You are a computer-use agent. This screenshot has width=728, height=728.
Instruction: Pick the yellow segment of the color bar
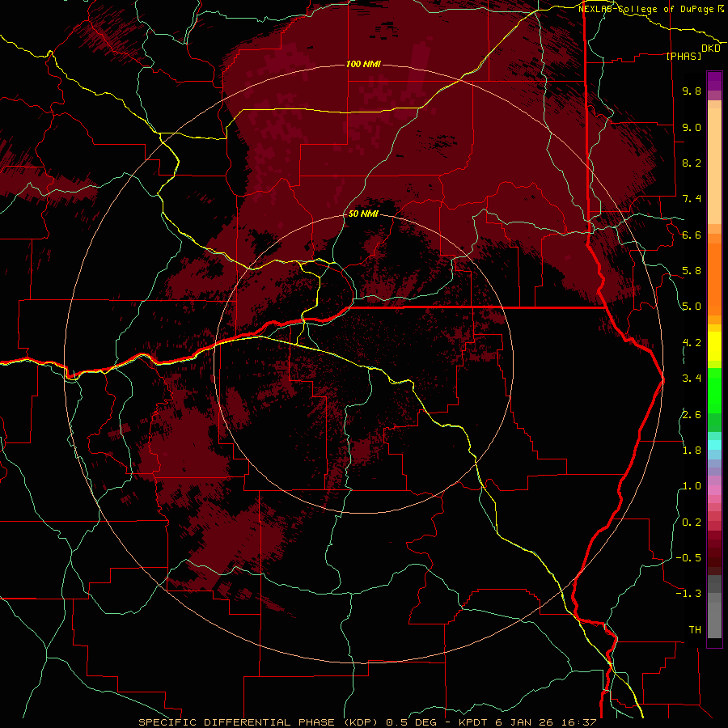tap(714, 346)
